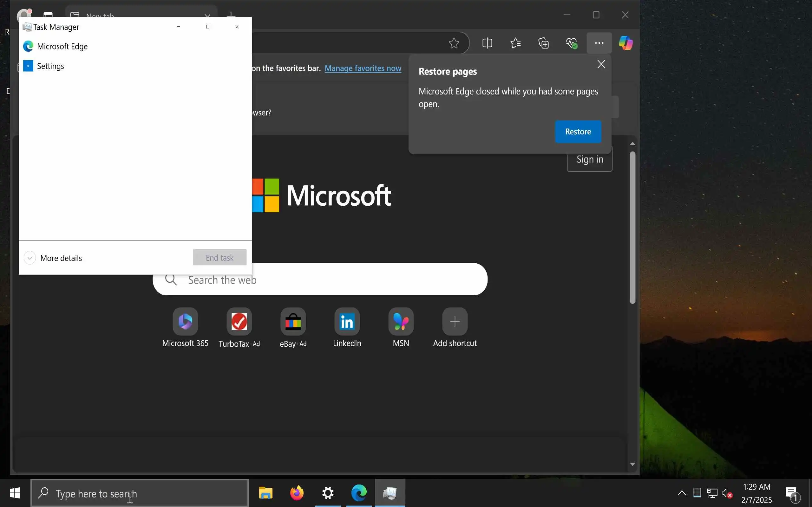Add page to favorites star
Viewport: 812px width, 507px height.
454,43
